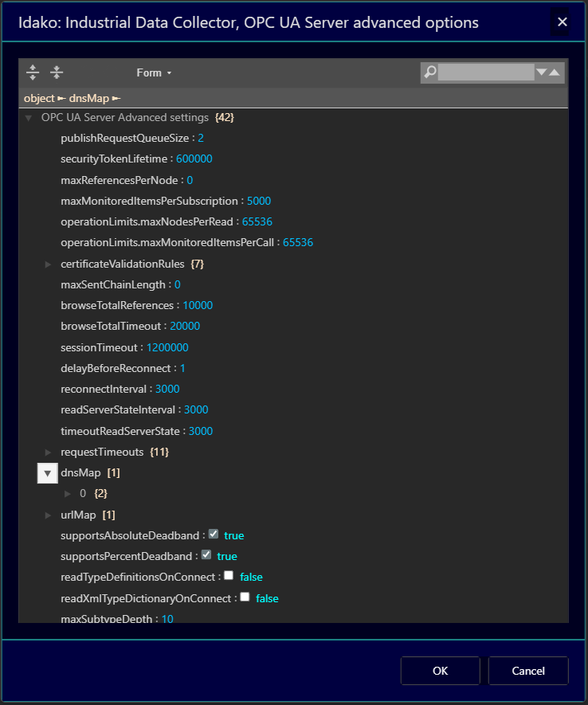Enable readTypeDefinitionsOnConnect checkbox

[x=229, y=576]
